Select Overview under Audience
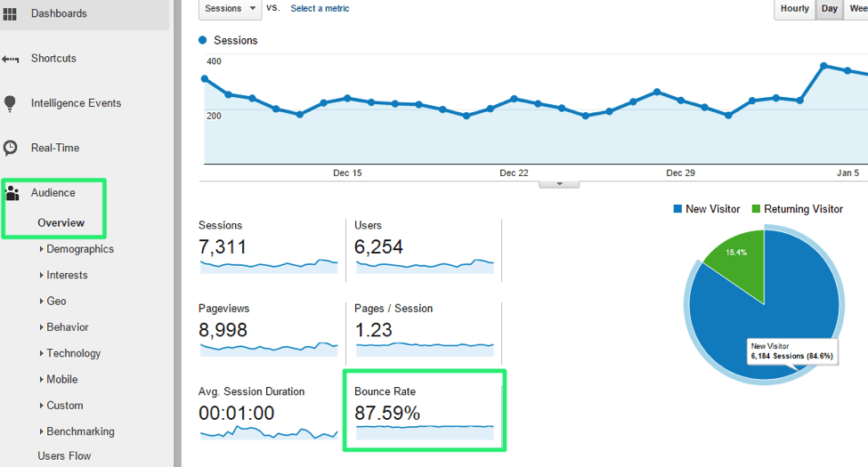Viewport: 868px width, 467px height. [61, 222]
